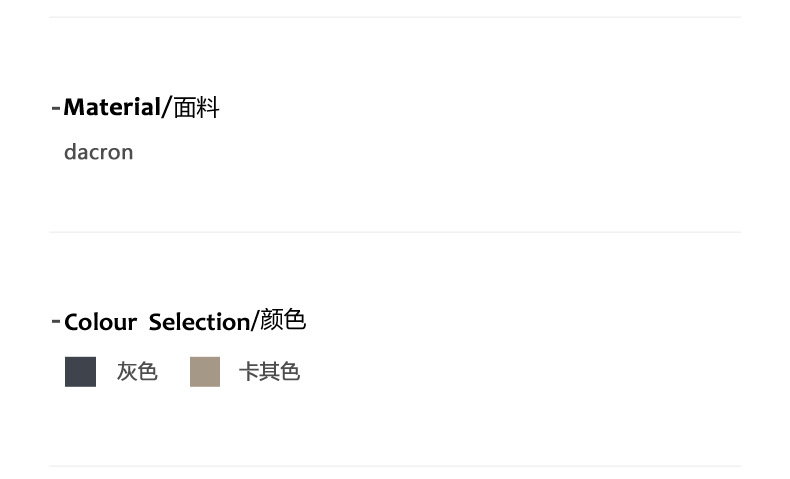Click the divider line below colour swatches

394,466
